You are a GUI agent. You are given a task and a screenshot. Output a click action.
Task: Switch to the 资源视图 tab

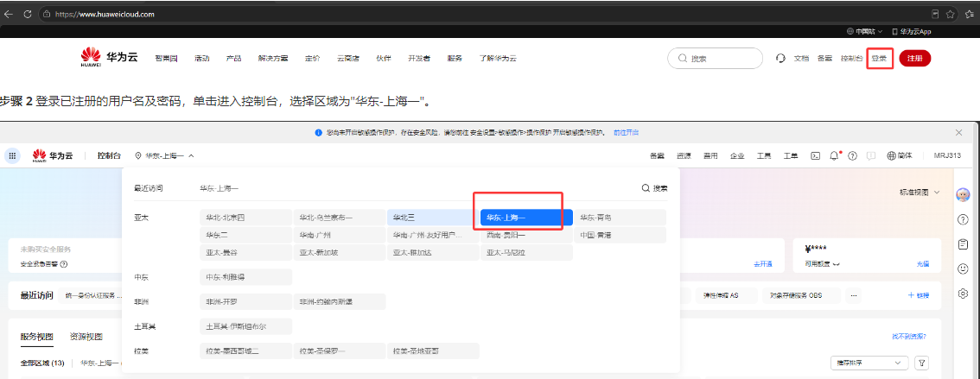coord(86,338)
